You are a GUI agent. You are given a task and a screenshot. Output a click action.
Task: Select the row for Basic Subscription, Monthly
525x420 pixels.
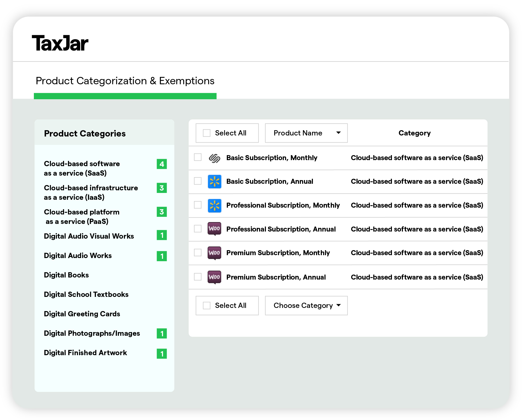(272, 158)
